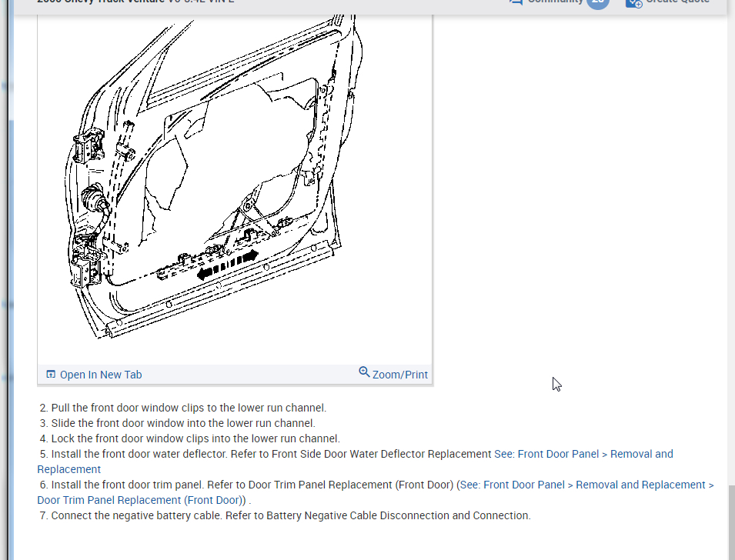The image size is (735, 560).
Task: Click the Zoom/Print magnifier icon
Action: 364,372
